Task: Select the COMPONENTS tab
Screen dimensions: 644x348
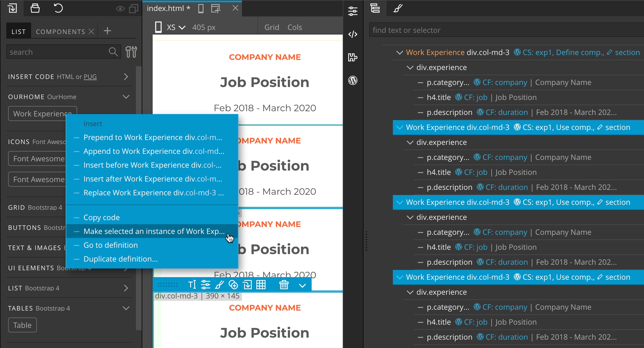Action: coord(60,31)
